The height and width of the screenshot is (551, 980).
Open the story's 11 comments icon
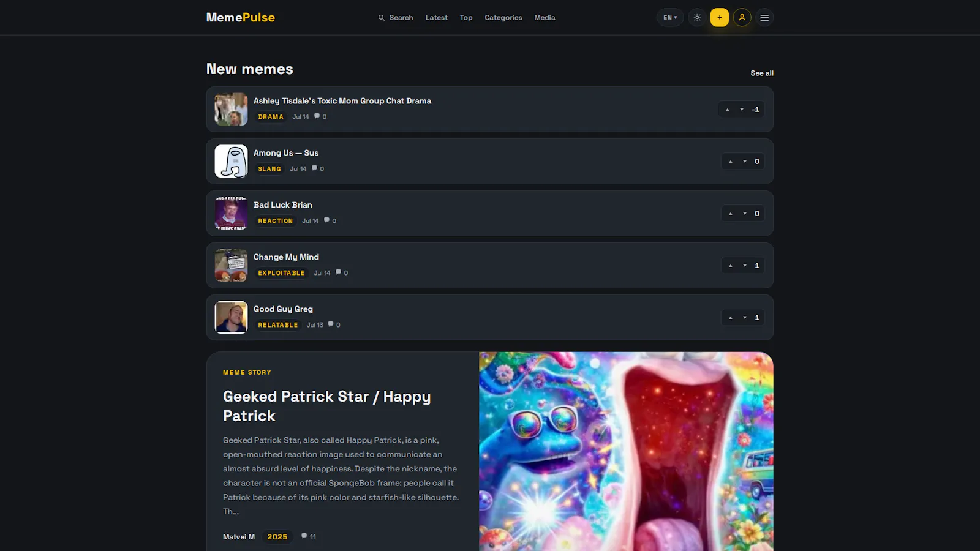pyautogui.click(x=304, y=536)
